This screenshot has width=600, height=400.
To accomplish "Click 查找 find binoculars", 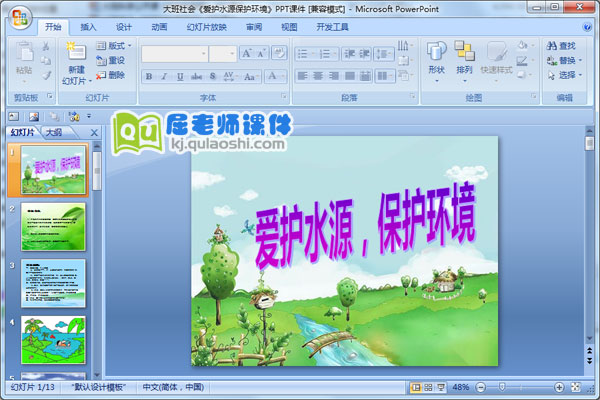I will point(561,46).
